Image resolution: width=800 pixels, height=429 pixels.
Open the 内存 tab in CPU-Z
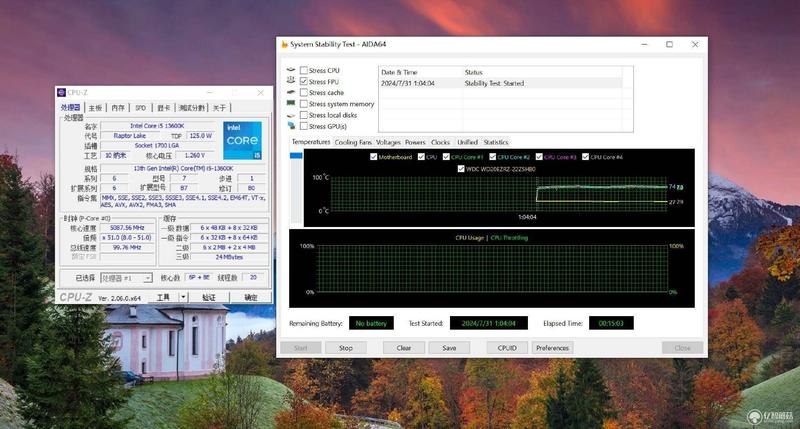point(118,108)
